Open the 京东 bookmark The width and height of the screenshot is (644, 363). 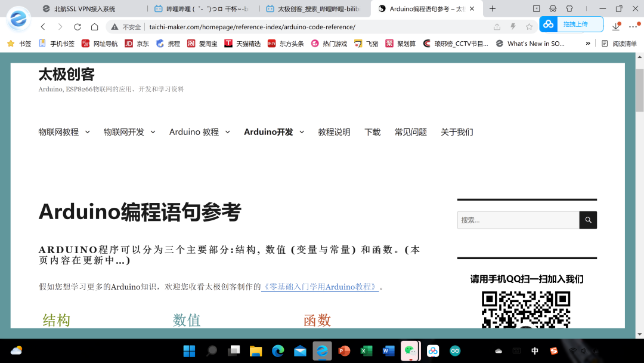tap(137, 44)
